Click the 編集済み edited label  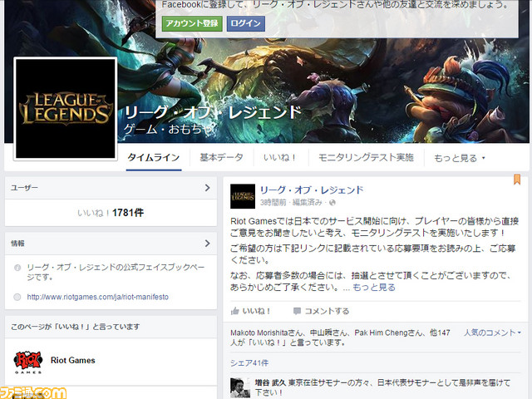click(x=307, y=203)
